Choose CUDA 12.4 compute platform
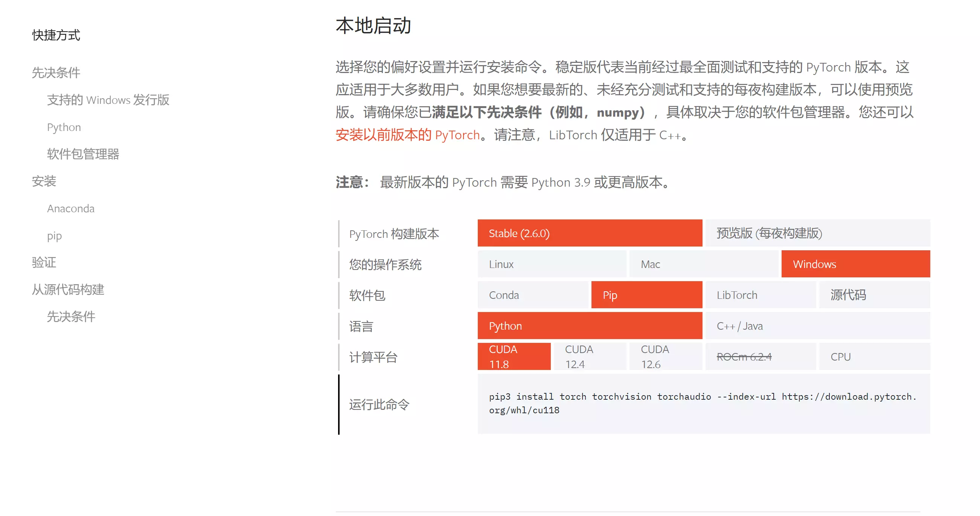 click(589, 356)
